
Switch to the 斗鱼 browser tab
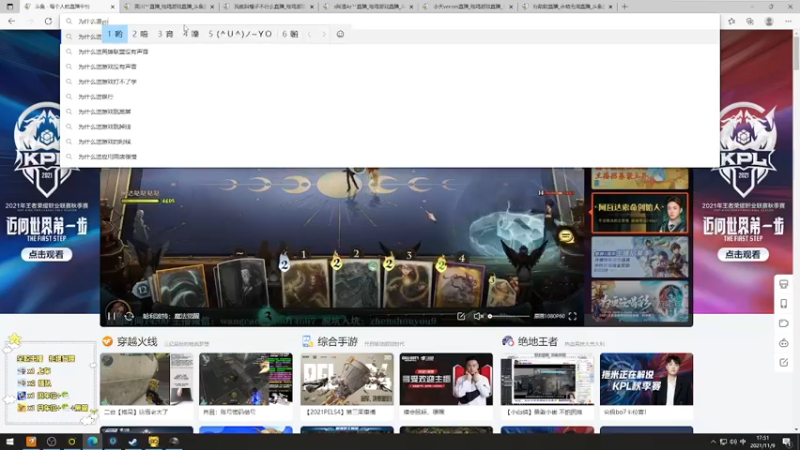coord(68,7)
